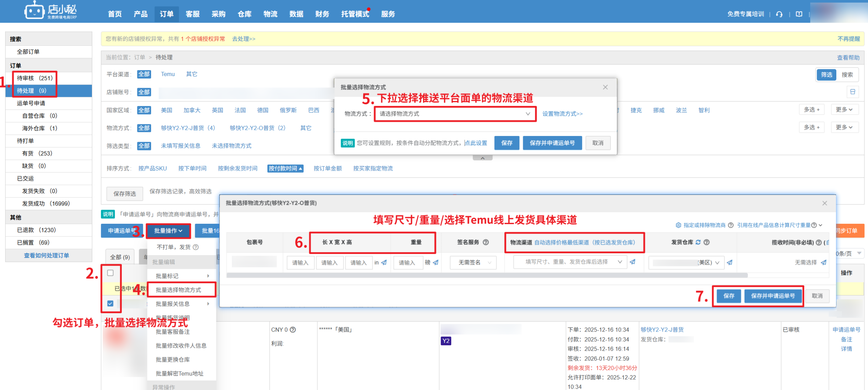Open the 请选择物流方式 dropdown
The image size is (868, 390).
tap(454, 114)
